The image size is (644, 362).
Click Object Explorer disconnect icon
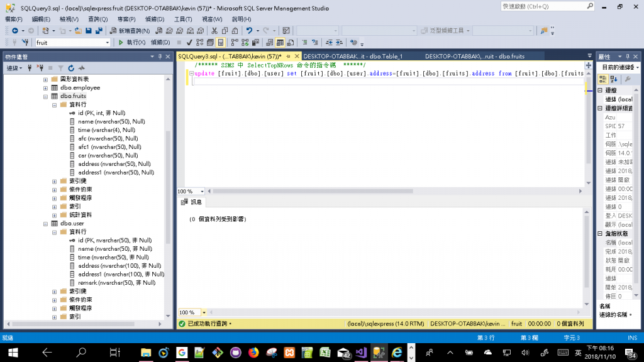(x=40, y=68)
